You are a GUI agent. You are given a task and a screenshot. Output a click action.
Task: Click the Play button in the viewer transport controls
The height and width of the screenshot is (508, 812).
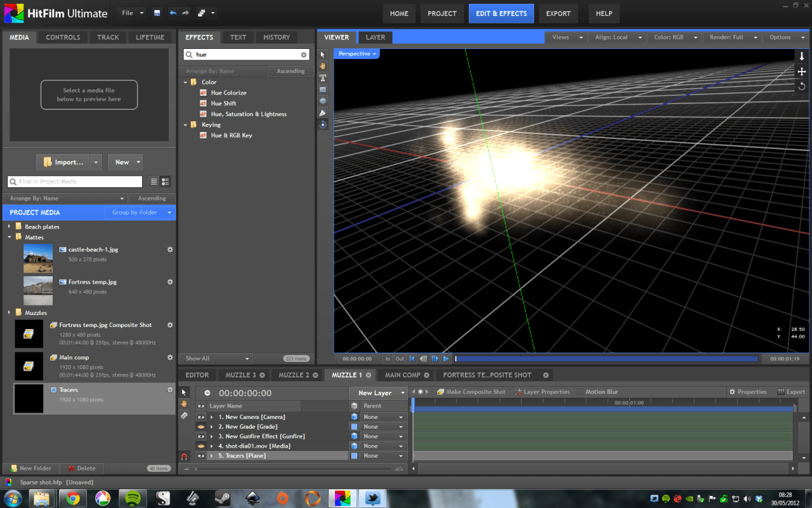pyautogui.click(x=446, y=358)
